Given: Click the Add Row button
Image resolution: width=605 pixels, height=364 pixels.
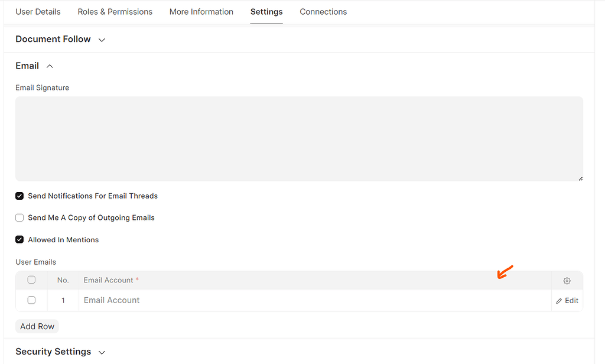Looking at the screenshot, I should (x=37, y=326).
